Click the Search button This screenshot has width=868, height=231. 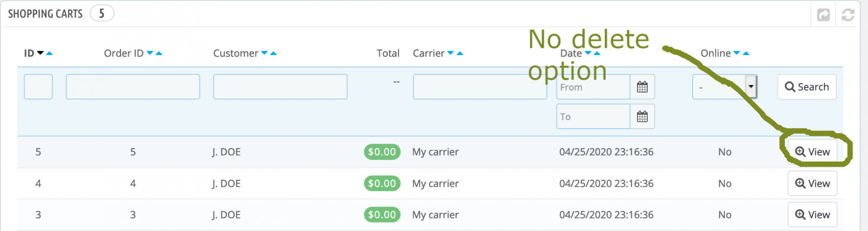[x=807, y=87]
